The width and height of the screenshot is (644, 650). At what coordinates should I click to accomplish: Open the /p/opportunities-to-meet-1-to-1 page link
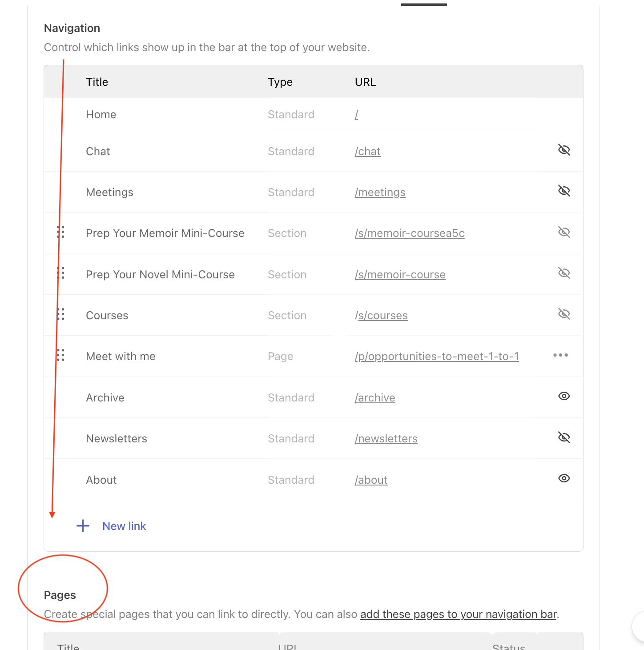[437, 357]
